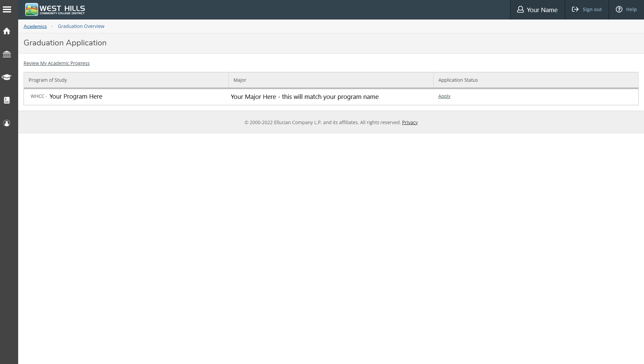The image size is (644, 364).
Task: Click the Program of Study column header
Action: click(x=126, y=80)
